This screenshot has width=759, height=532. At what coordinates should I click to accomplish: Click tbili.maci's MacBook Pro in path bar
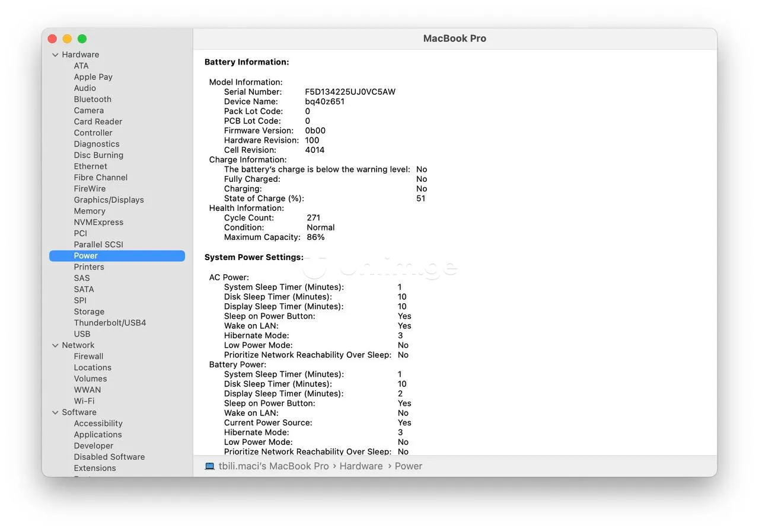coord(273,466)
